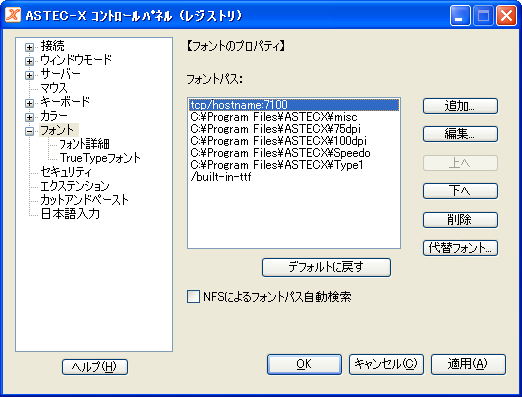Click the ヘルプ(H) button
The height and width of the screenshot is (397, 522).
point(95,367)
